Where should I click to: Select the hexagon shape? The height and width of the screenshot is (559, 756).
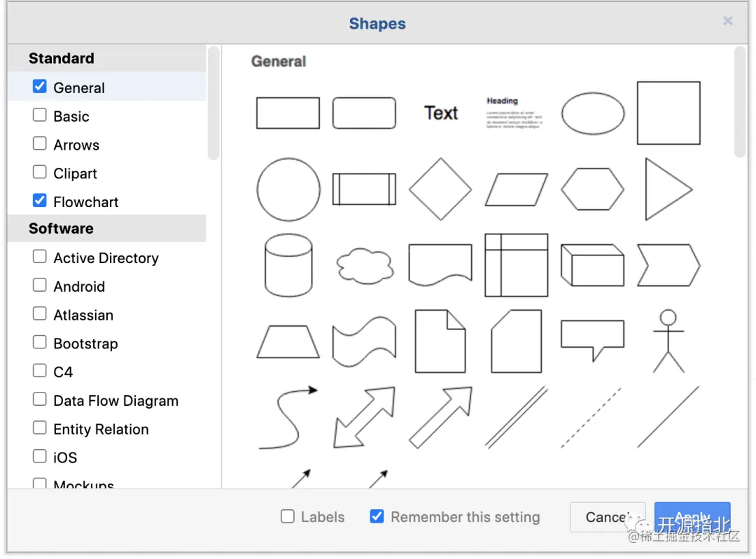tap(592, 189)
